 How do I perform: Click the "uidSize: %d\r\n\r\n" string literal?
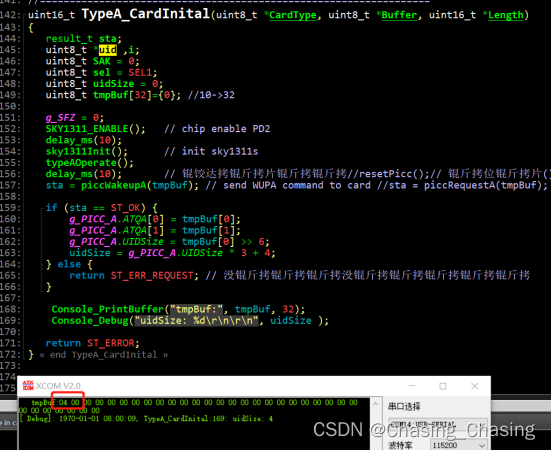(x=196, y=320)
